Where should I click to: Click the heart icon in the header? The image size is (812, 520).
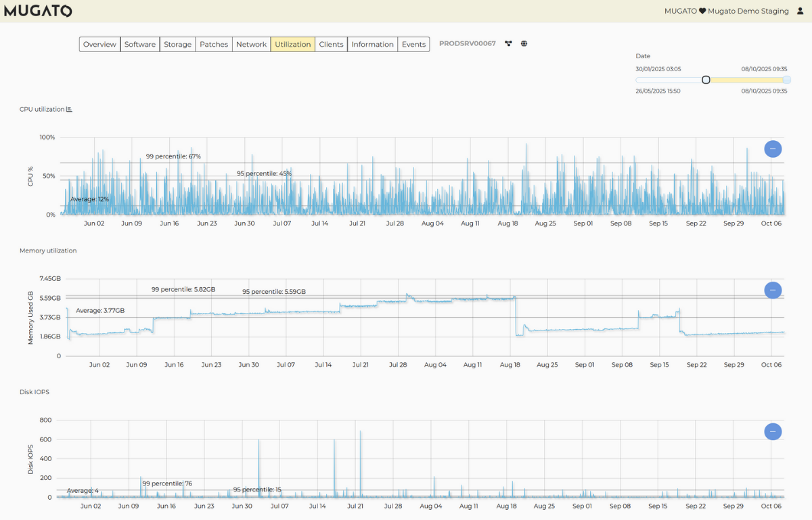(702, 11)
